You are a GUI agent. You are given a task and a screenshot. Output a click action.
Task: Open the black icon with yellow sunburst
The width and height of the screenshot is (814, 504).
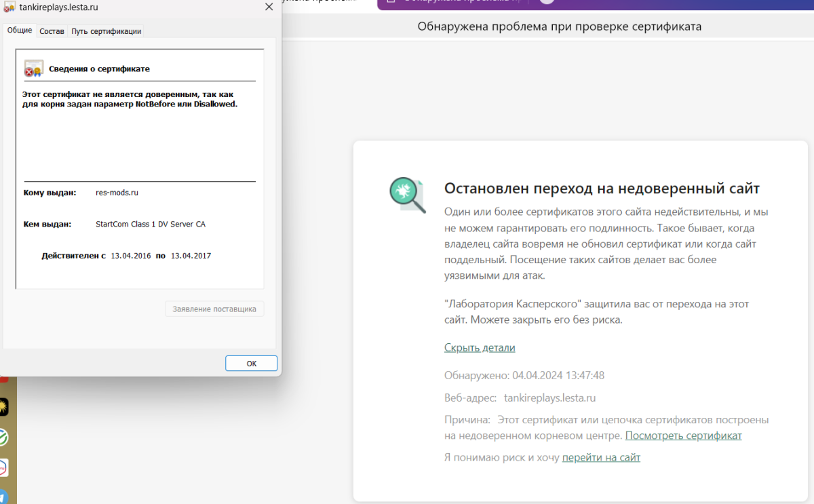[3, 407]
